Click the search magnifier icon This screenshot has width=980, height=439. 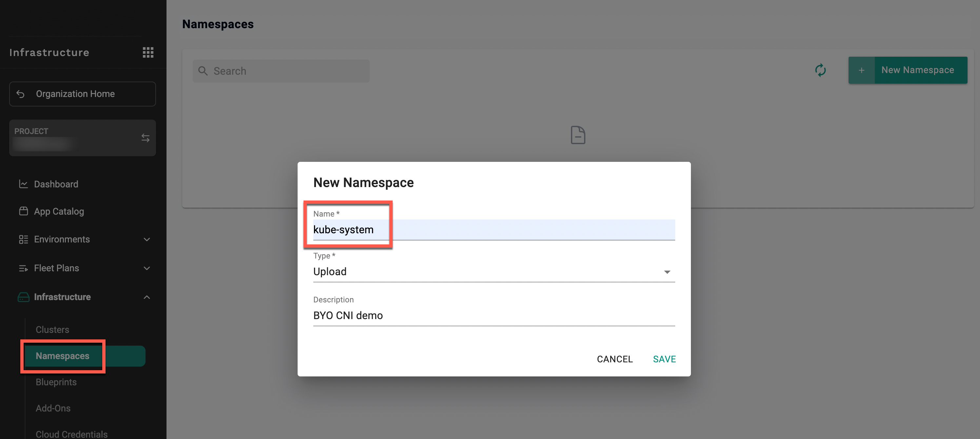203,71
